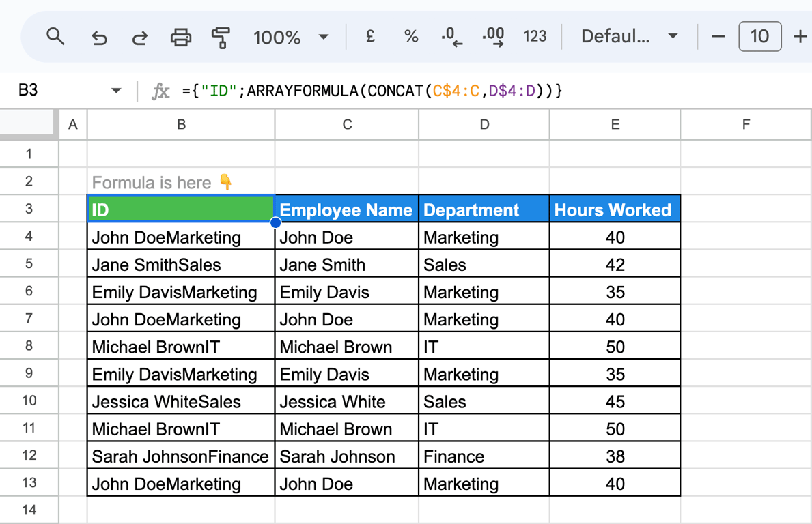This screenshot has width=812, height=524.
Task: Click the fx function icon
Action: tap(160, 91)
